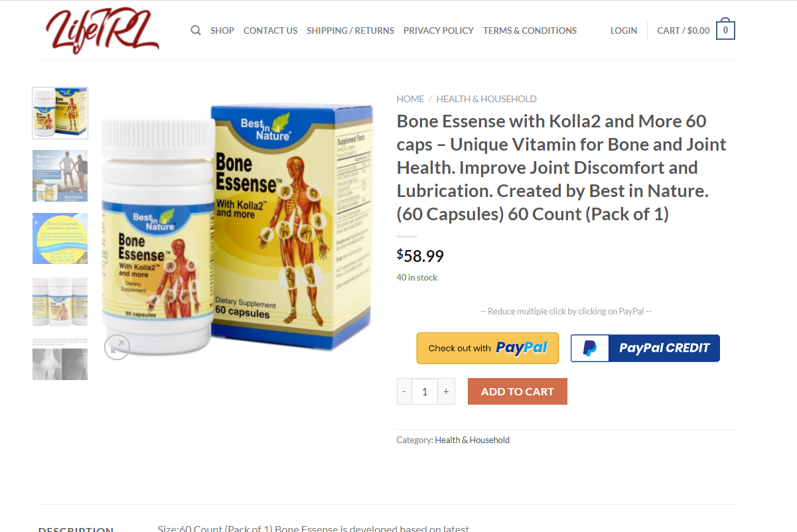Click the LifeTRL logo
This screenshot has height=532, width=797.
(x=103, y=31)
